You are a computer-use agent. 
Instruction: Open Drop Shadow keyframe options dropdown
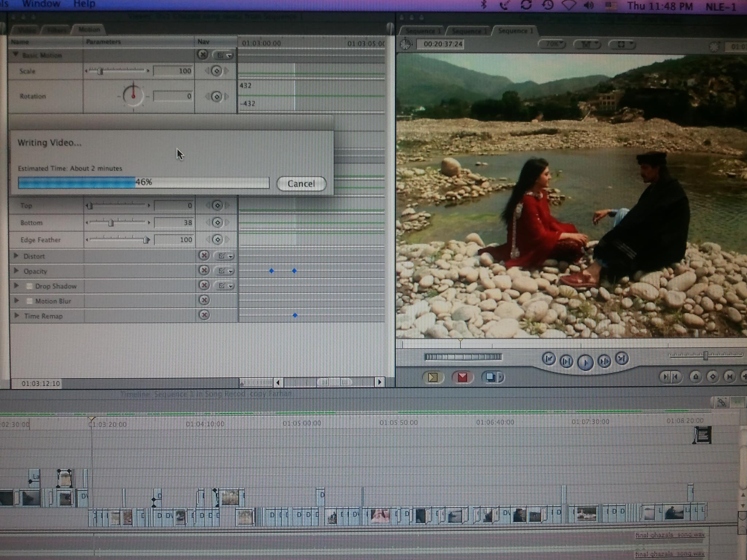point(225,286)
